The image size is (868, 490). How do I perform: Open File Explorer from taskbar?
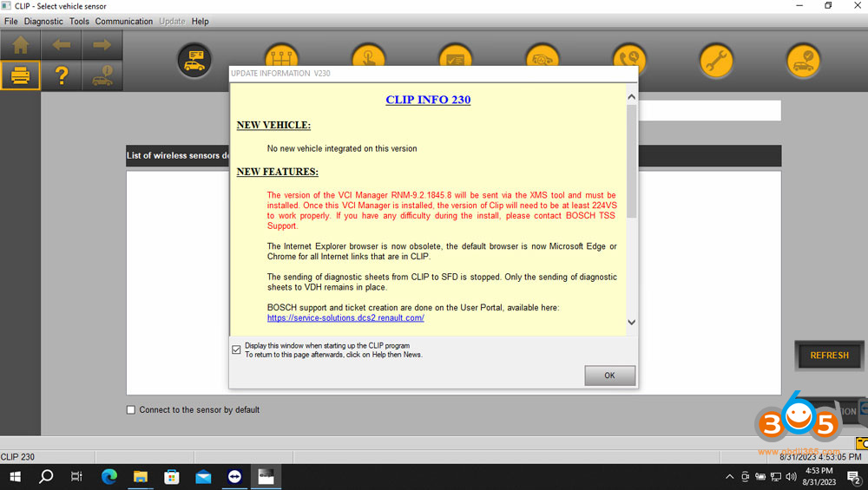[141, 477]
